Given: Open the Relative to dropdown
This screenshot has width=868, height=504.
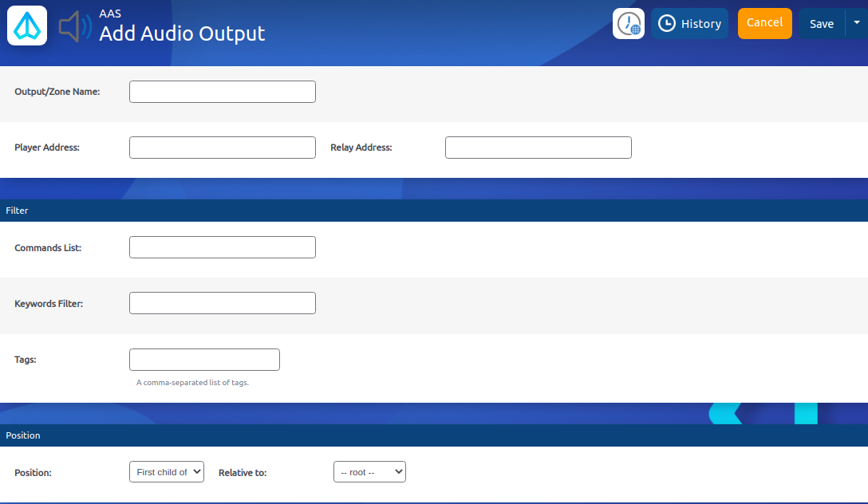Looking at the screenshot, I should pyautogui.click(x=369, y=472).
